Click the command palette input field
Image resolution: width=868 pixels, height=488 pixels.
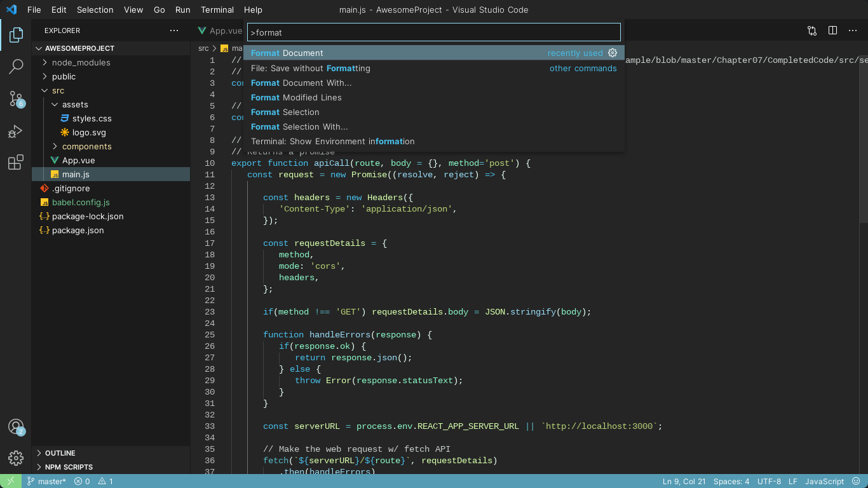coord(434,32)
